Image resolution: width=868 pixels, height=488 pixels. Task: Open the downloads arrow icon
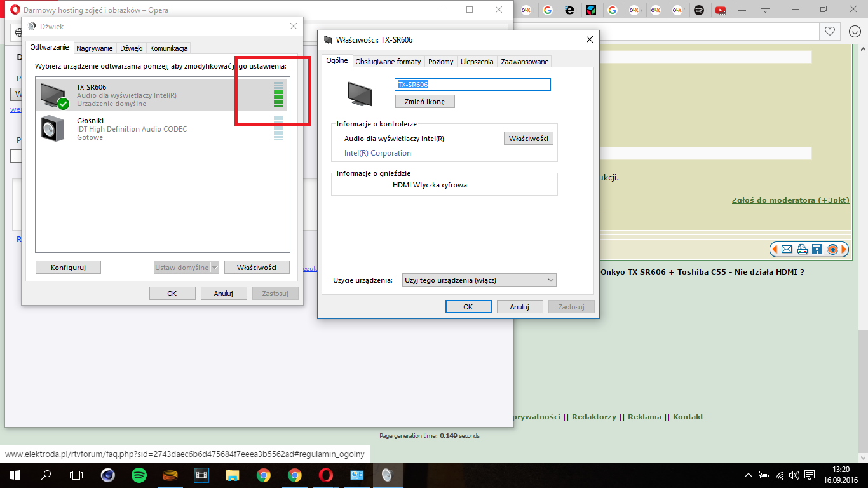(855, 31)
